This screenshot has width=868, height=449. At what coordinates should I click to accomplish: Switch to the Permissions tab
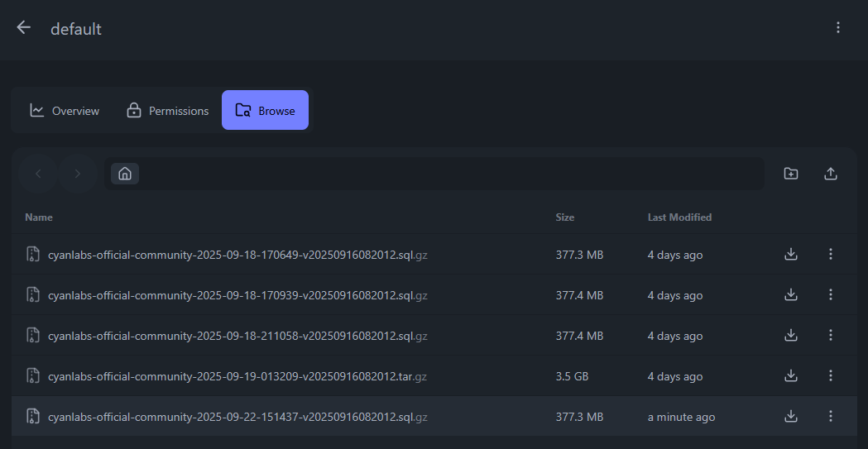[168, 111]
